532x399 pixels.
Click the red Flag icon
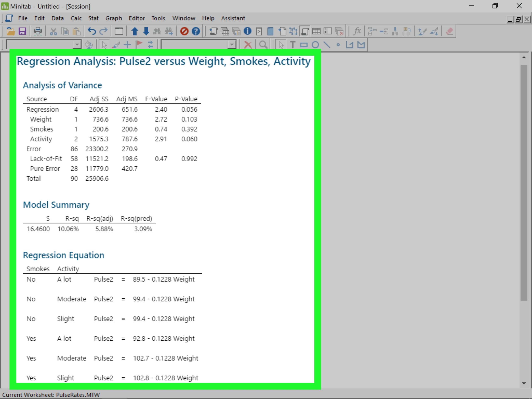139,45
